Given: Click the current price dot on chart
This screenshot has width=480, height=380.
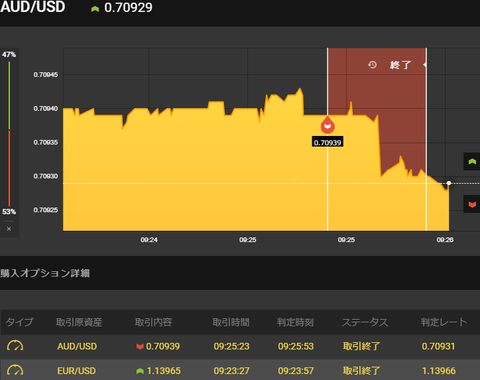Looking at the screenshot, I should coord(449,183).
